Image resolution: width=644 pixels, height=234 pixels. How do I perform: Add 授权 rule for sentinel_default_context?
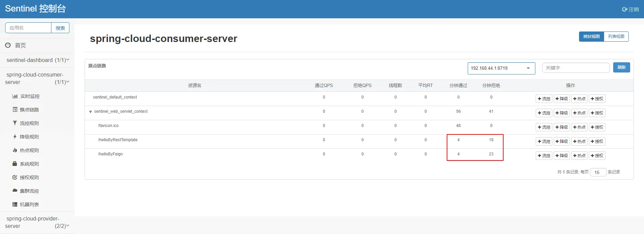click(x=597, y=99)
